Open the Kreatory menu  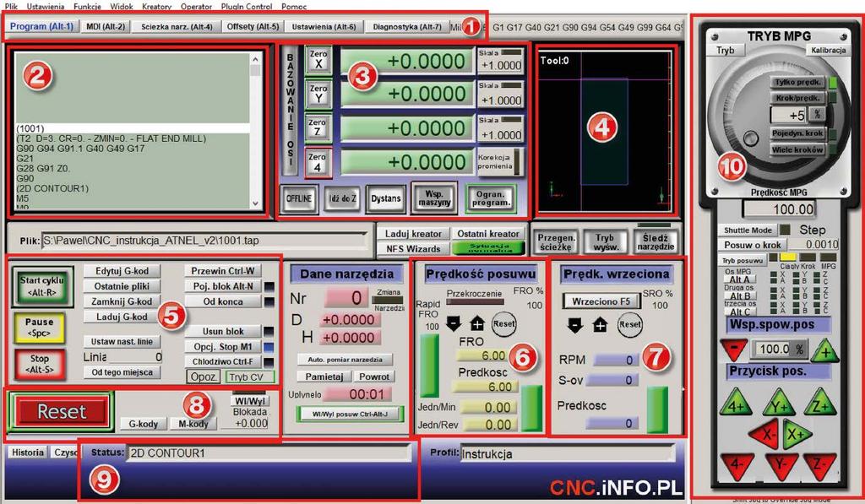[156, 7]
